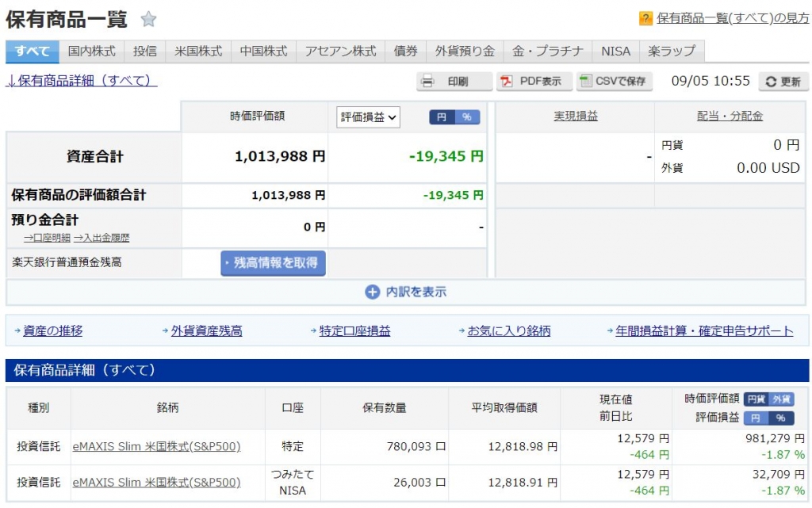The width and height of the screenshot is (812, 508).
Task: Open eMAXIS Slim 米国株式 in 特定 account
Action: (156, 446)
